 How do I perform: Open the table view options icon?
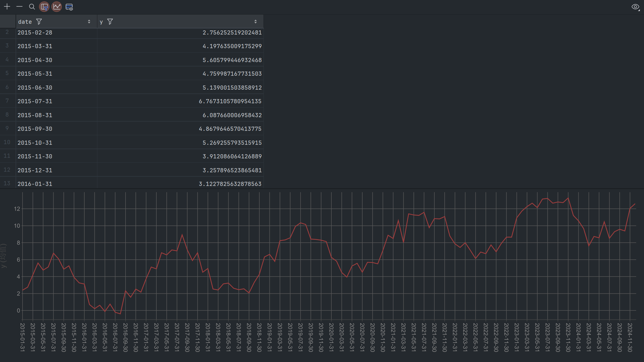coord(69,7)
